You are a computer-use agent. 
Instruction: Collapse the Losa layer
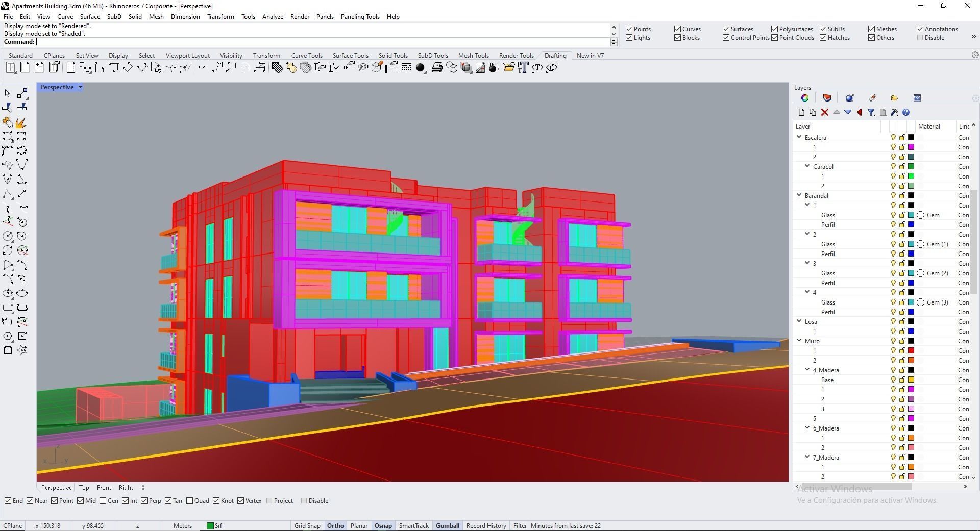[799, 321]
